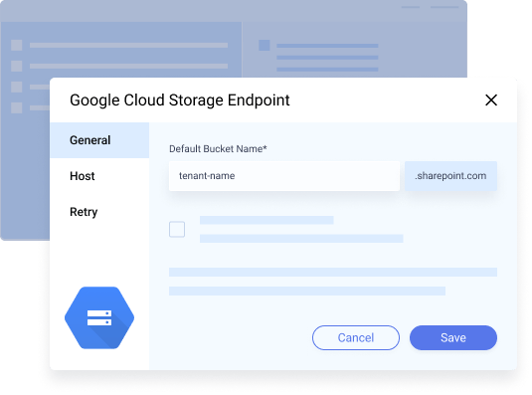Image resolution: width=532 pixels, height=395 pixels.
Task: Switch to the Host tab
Action: tap(99, 176)
